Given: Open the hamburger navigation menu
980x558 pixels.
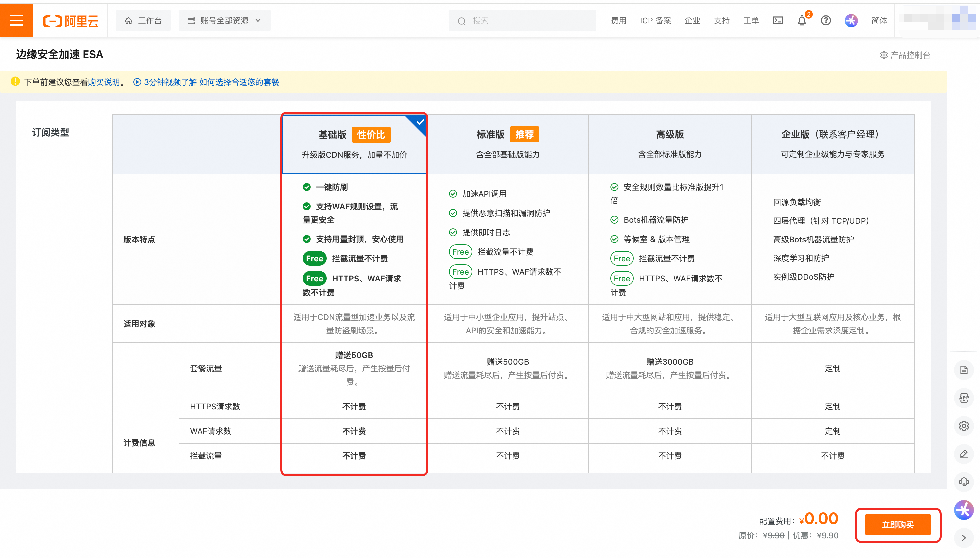Looking at the screenshot, I should click(16, 20).
